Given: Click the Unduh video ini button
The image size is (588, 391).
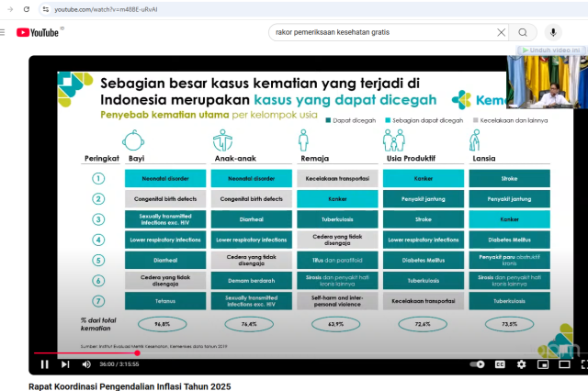Looking at the screenshot, I should click(551, 50).
